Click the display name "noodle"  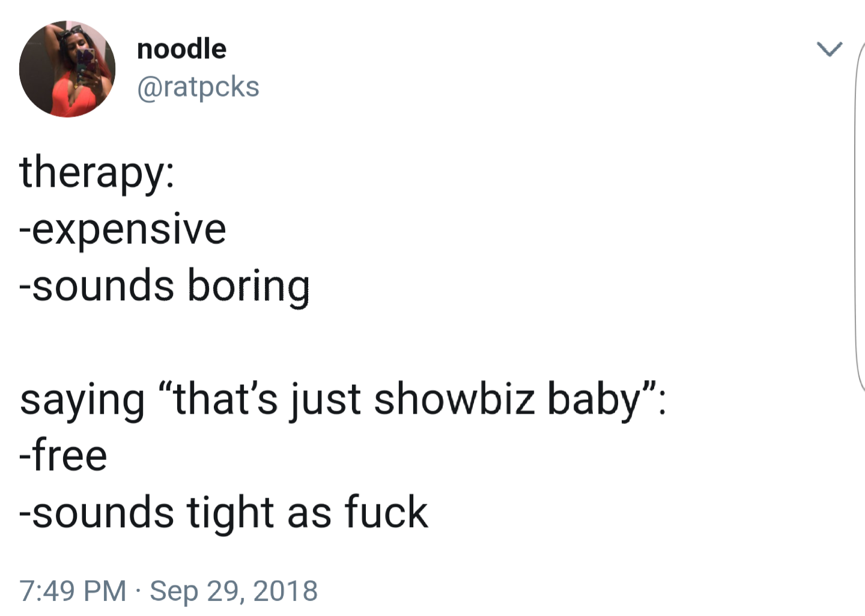point(181,49)
